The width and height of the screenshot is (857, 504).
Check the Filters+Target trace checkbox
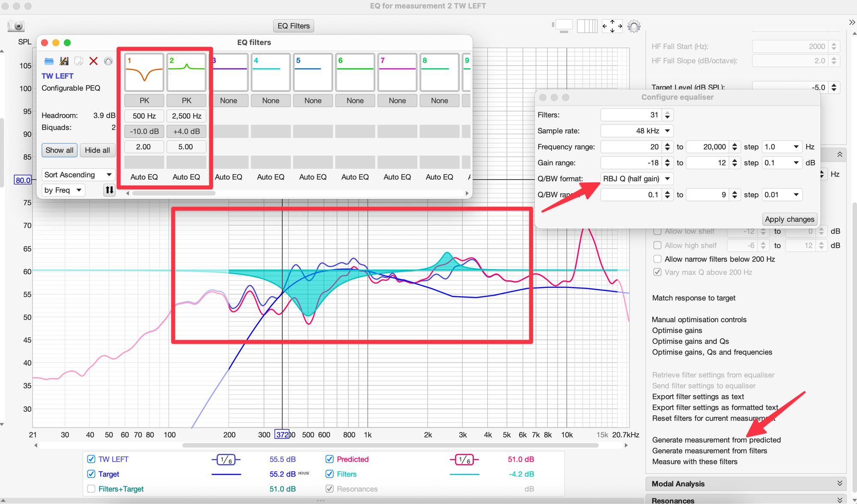[x=91, y=489]
